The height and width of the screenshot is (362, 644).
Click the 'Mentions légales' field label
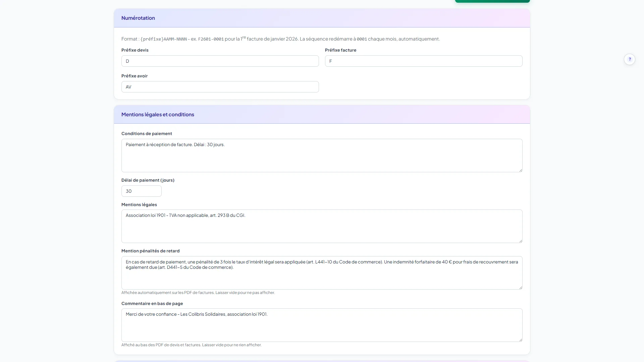pos(139,204)
